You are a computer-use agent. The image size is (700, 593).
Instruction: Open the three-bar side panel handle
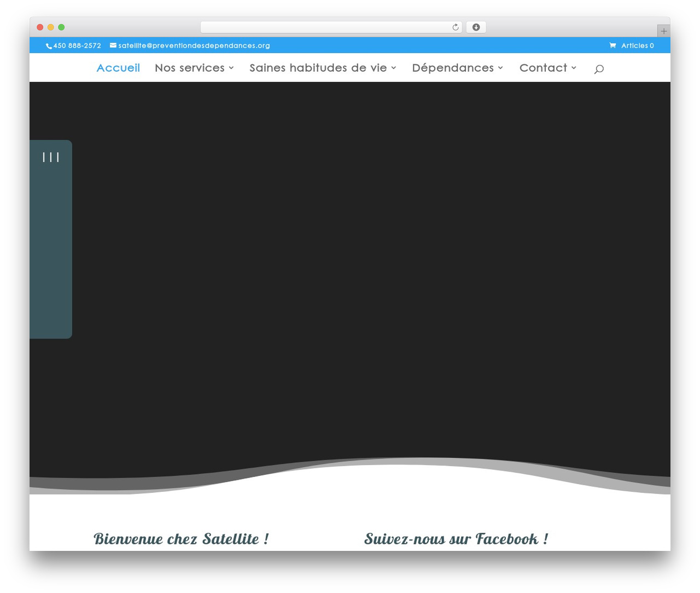tap(51, 158)
